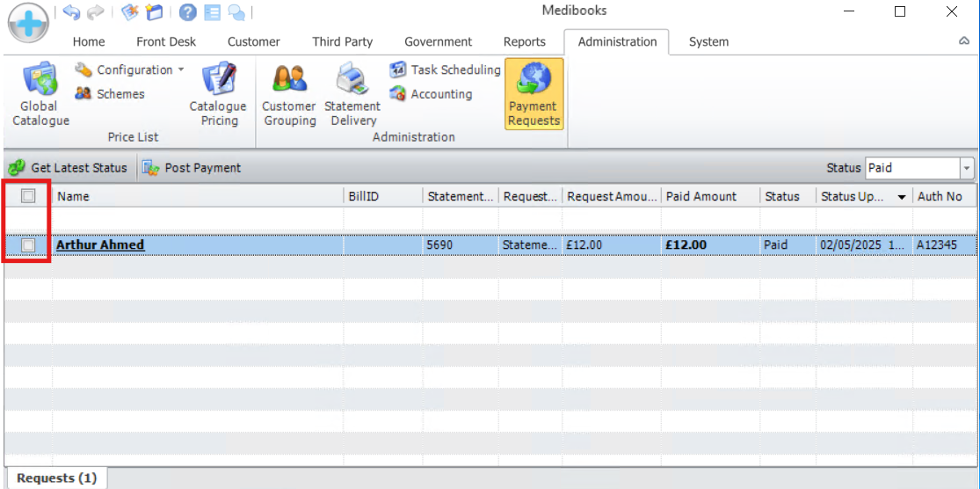
Task: Click the undo arrow in quick toolbar
Action: (x=71, y=12)
